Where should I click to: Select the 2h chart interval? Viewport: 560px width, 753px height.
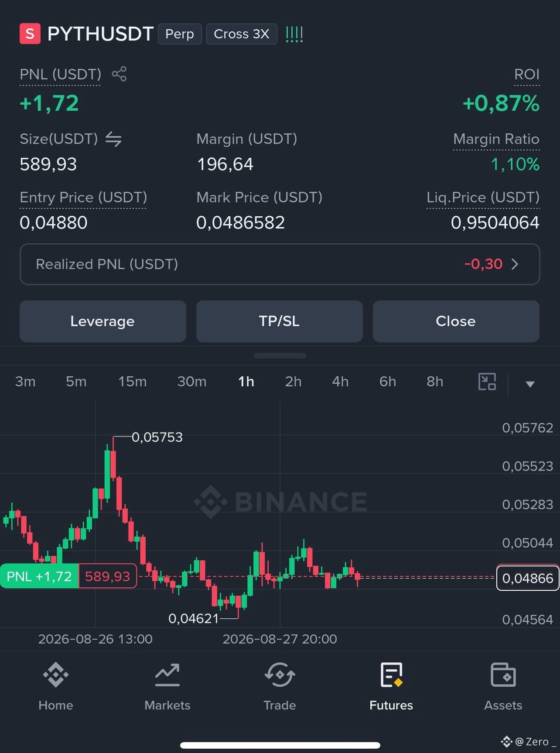coord(294,382)
